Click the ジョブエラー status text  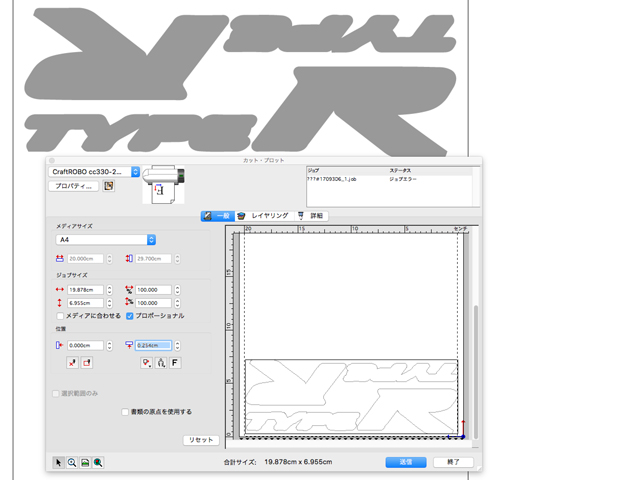pos(403,179)
